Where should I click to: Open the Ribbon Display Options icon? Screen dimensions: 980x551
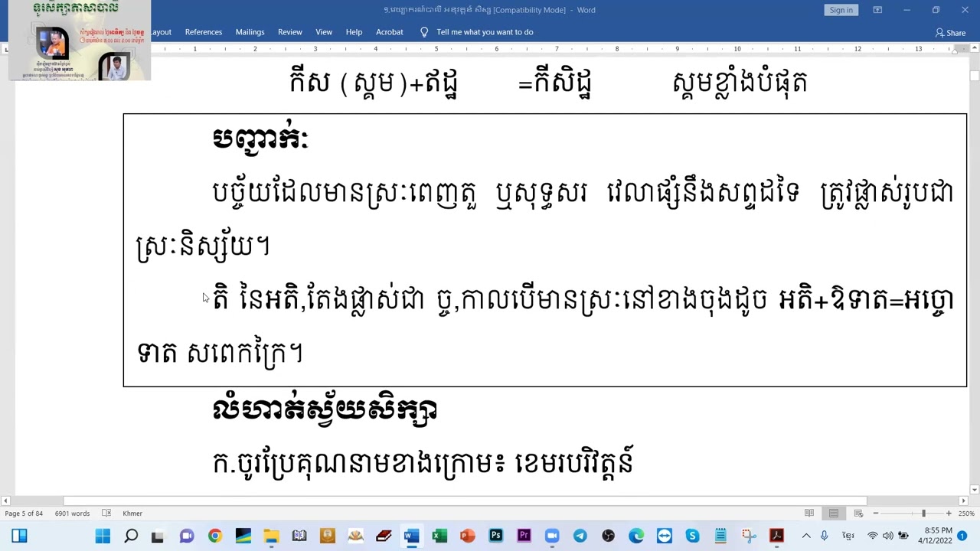[x=877, y=10]
